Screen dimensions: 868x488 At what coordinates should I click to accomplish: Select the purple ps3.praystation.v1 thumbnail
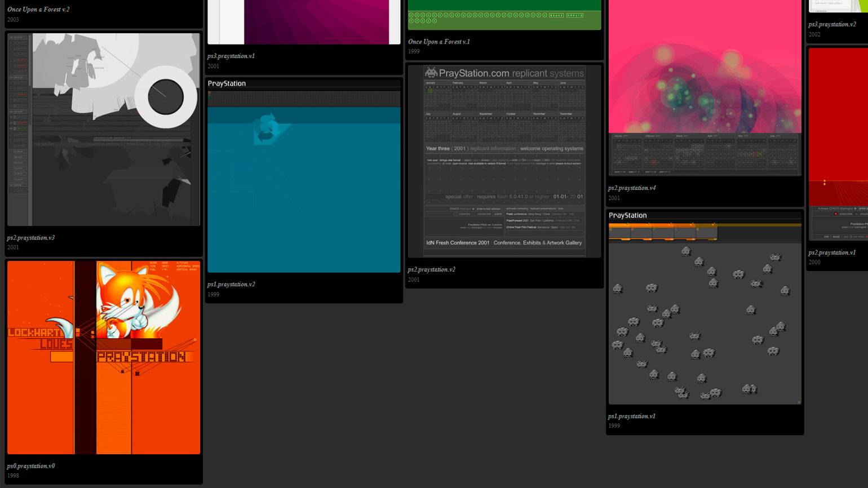[304, 21]
